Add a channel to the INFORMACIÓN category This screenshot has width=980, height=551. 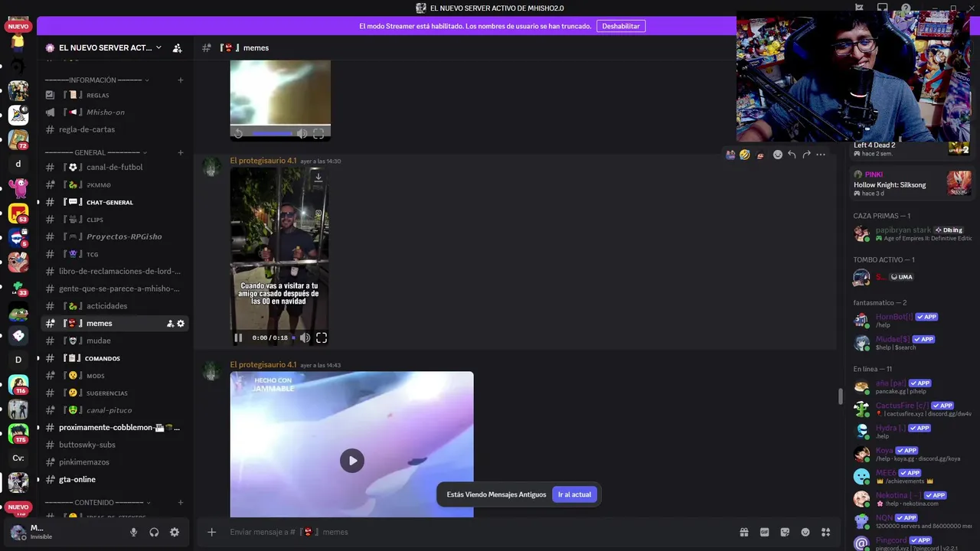click(x=181, y=80)
